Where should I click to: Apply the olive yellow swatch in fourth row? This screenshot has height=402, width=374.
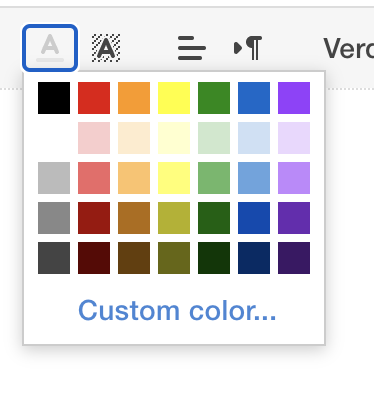tap(174, 218)
